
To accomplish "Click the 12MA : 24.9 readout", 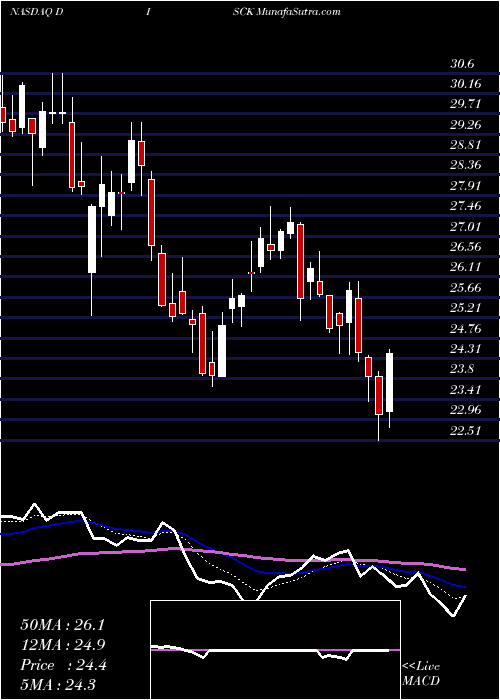I will click(62, 645).
